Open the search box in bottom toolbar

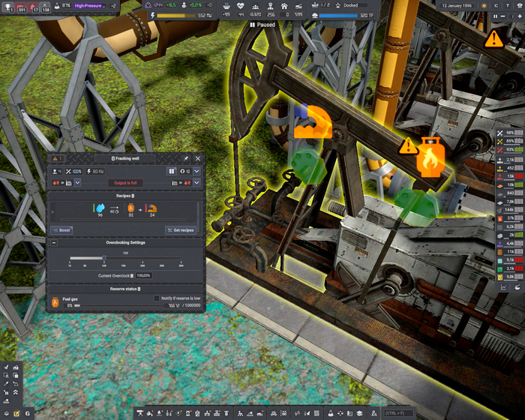click(x=397, y=413)
